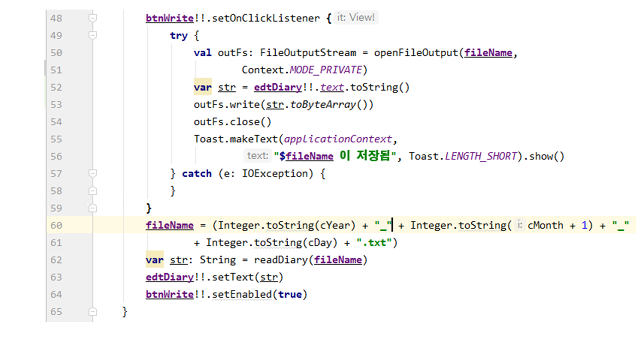Collapse the setOnClickListener block at line 48
Image resolution: width=644 pixels, height=362 pixels.
point(93,18)
